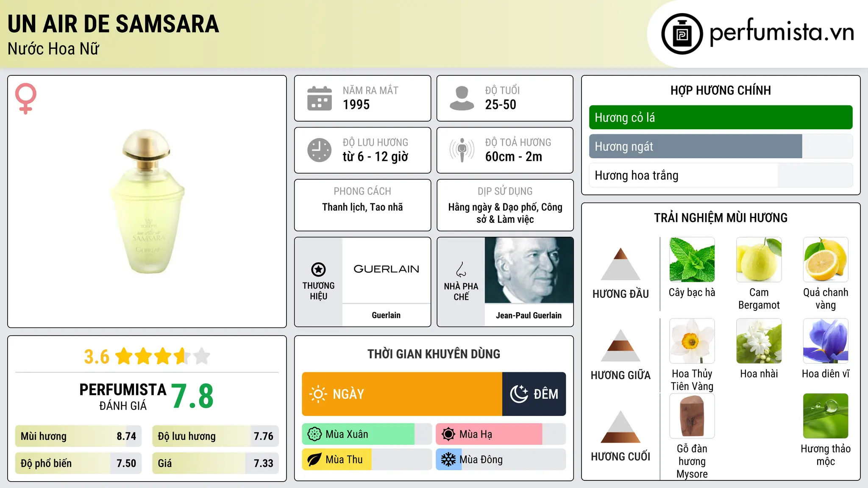Click the Jean-Paul Guerlain perfumer name
This screenshot has width=868, height=488.
pos(529,315)
